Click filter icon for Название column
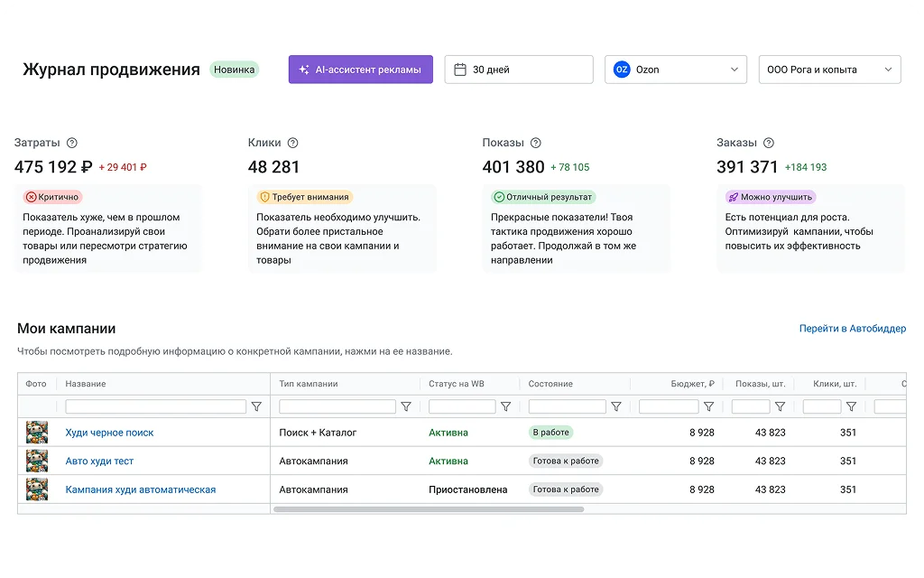 pyautogui.click(x=256, y=407)
